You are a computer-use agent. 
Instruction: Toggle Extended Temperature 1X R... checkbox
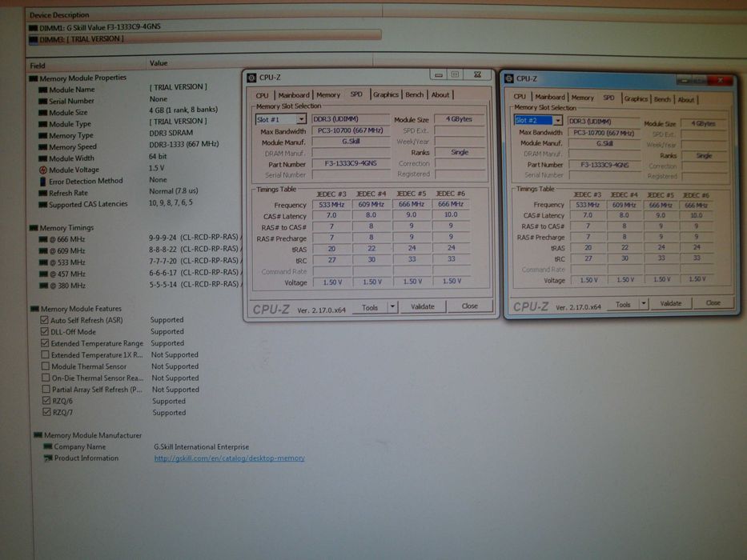(46, 354)
